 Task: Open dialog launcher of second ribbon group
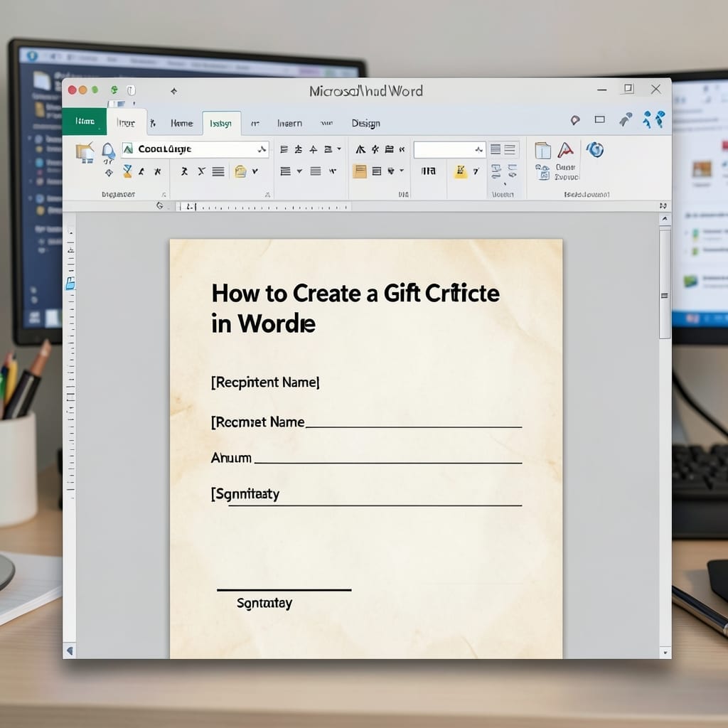tap(267, 195)
